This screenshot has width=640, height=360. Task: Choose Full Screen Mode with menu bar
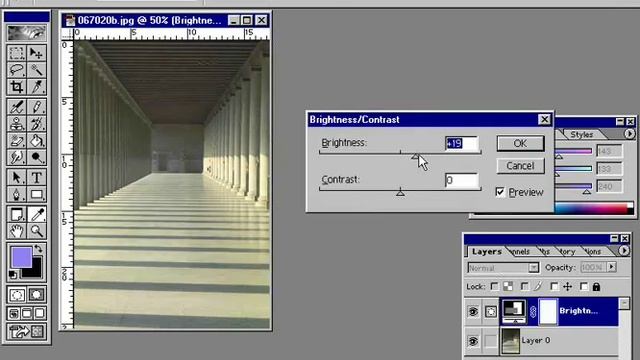(27, 313)
